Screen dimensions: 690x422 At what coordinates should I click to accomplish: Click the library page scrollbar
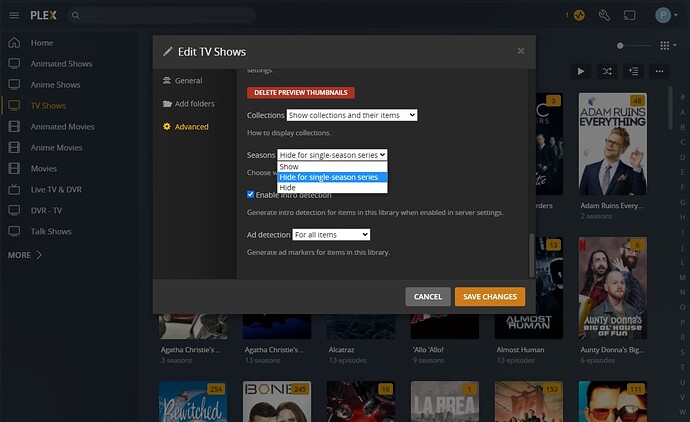[671, 108]
